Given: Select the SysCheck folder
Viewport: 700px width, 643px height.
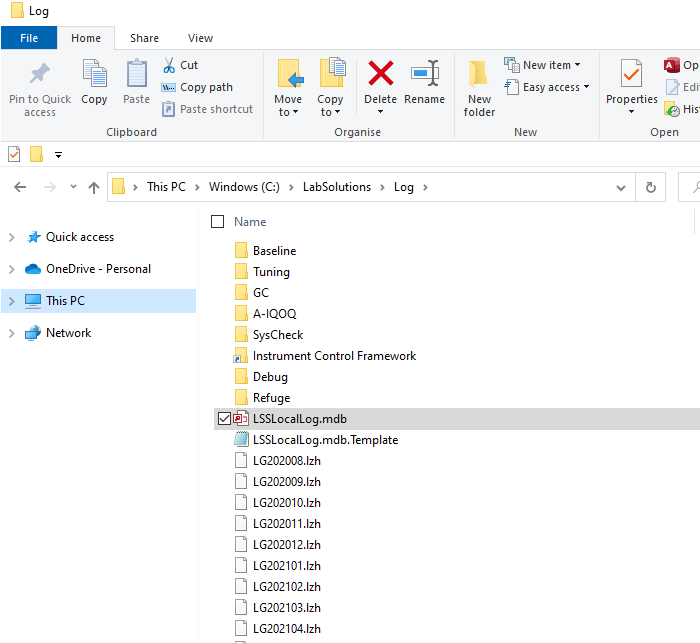Looking at the screenshot, I should tap(278, 335).
